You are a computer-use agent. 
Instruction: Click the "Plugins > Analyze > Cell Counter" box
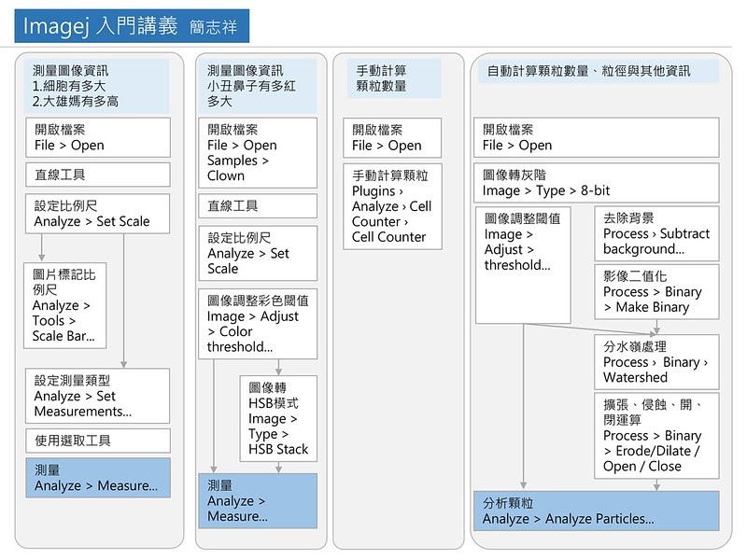click(392, 206)
